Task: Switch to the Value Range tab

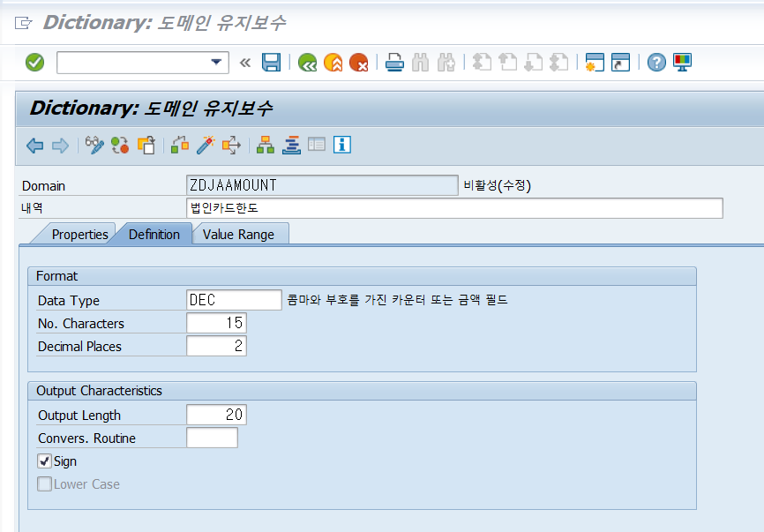Action: [x=238, y=235]
